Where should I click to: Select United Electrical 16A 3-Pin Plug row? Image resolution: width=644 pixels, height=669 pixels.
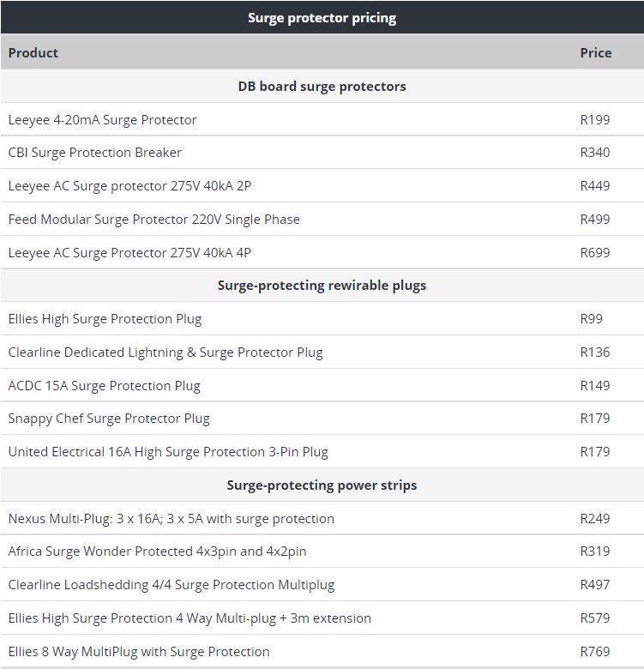[x=322, y=451]
